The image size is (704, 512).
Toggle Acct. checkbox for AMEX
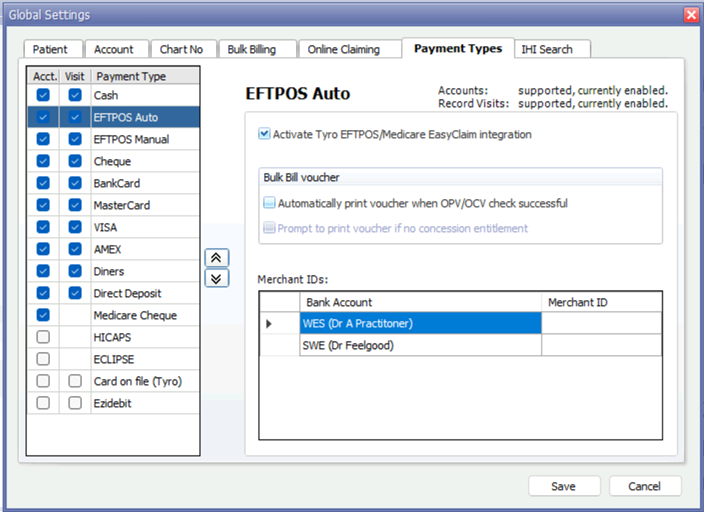(43, 249)
